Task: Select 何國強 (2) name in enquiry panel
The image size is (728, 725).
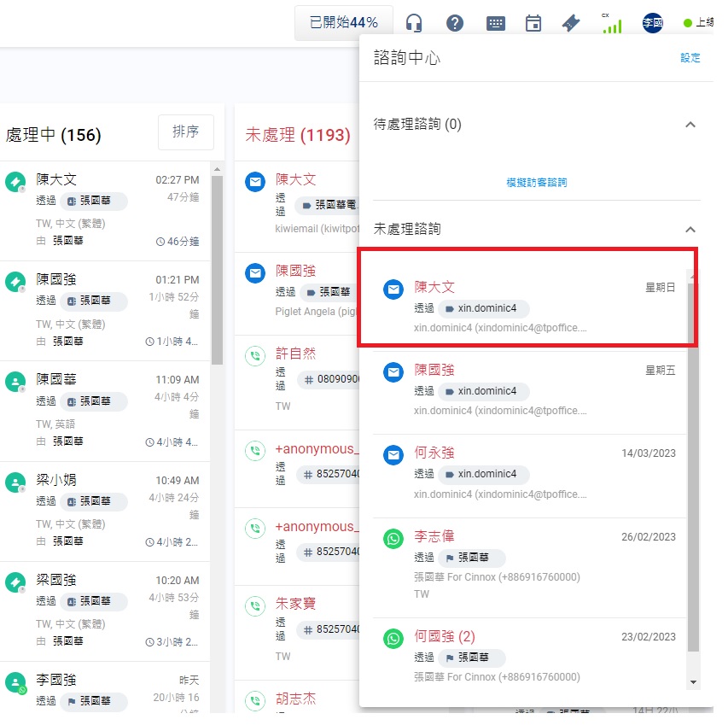Action: [445, 636]
